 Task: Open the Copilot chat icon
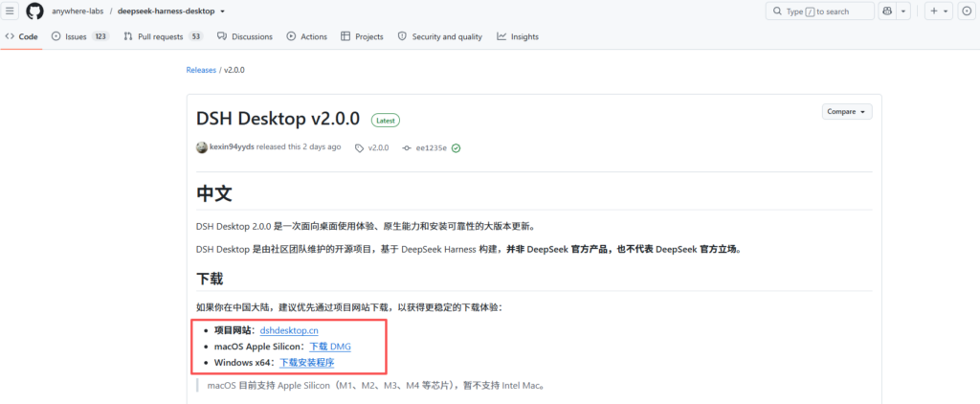pos(887,11)
